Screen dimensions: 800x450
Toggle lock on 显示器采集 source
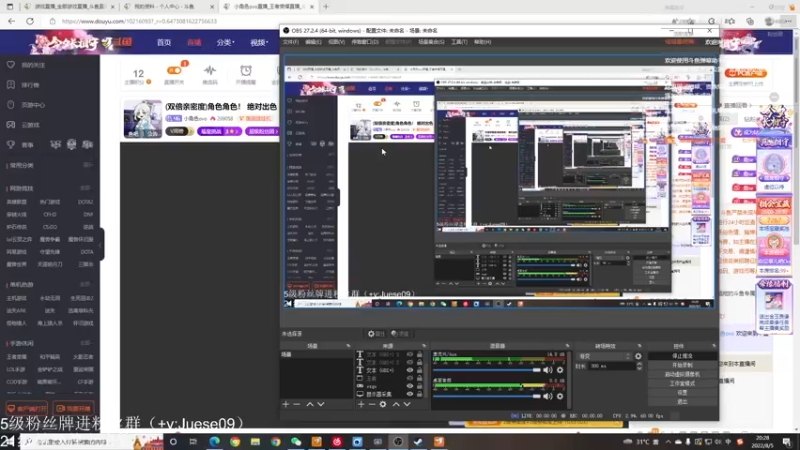[419, 394]
